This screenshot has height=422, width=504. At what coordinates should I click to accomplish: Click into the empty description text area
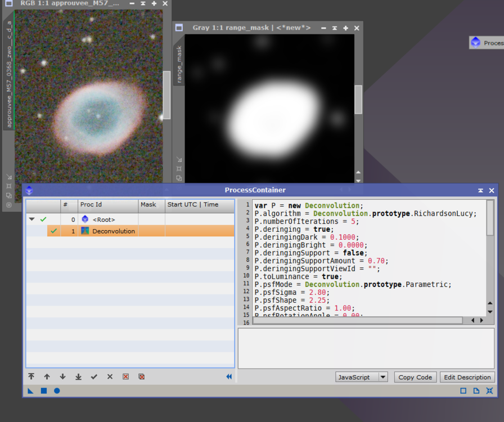366,348
